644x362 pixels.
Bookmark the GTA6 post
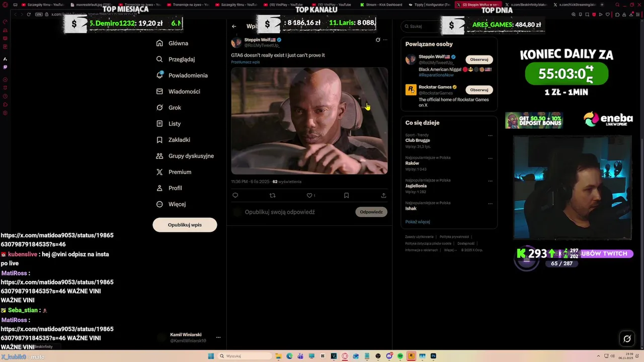pyautogui.click(x=346, y=195)
